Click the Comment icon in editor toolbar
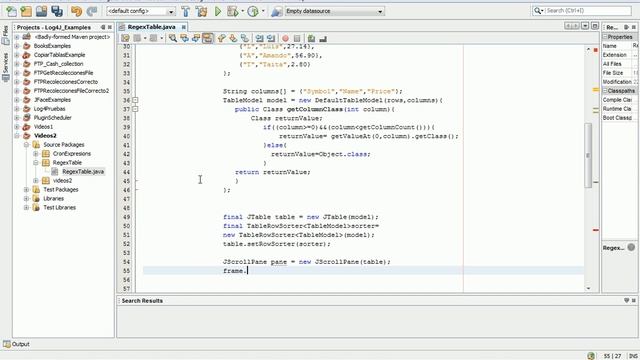Image resolution: width=640 pixels, height=360 pixels. click(x=311, y=38)
